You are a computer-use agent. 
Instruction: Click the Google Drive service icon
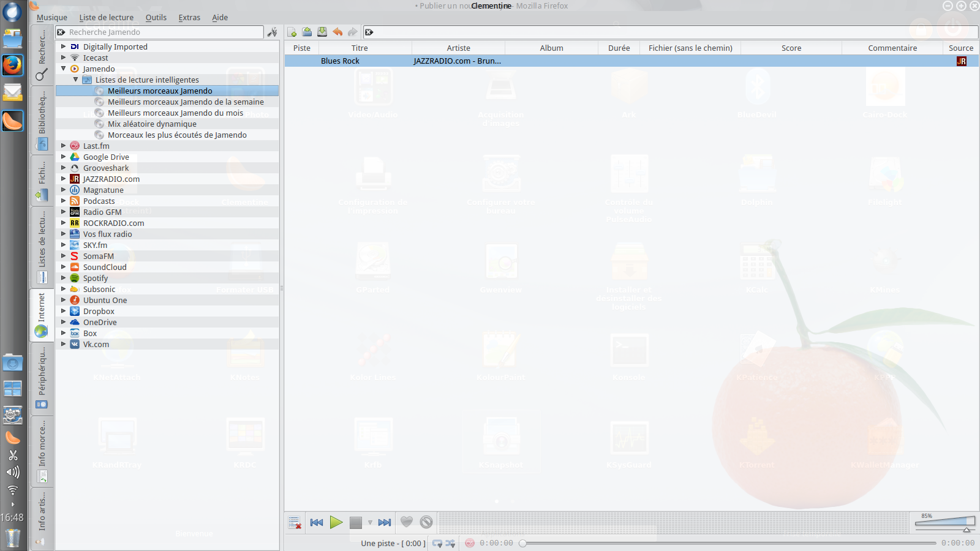75,157
